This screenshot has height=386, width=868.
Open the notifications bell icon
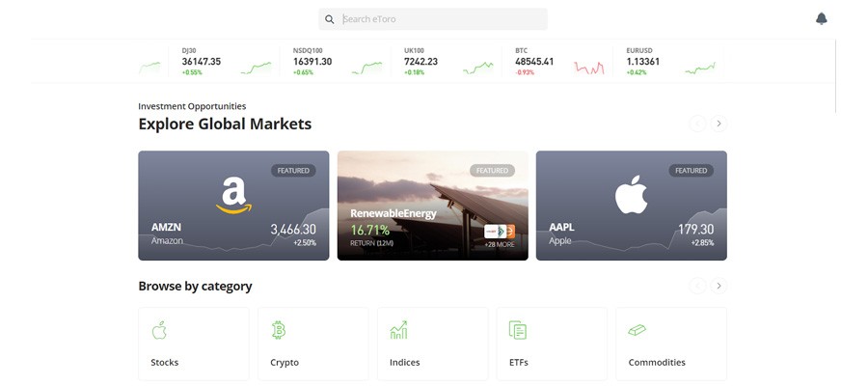pos(822,18)
